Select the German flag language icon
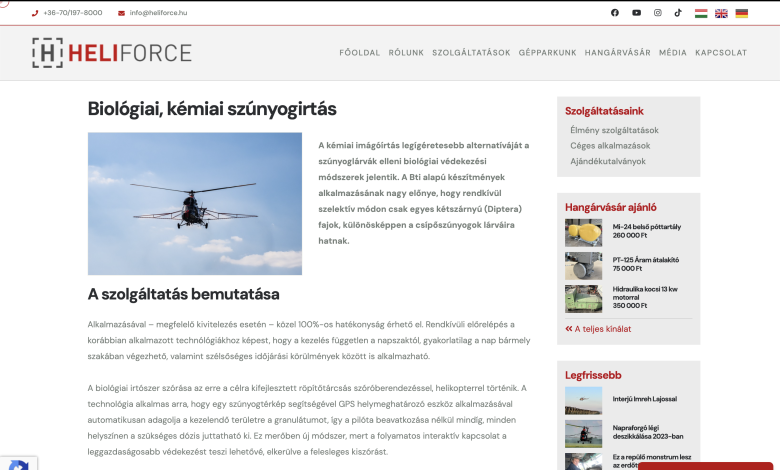This screenshot has width=780, height=470. point(741,13)
